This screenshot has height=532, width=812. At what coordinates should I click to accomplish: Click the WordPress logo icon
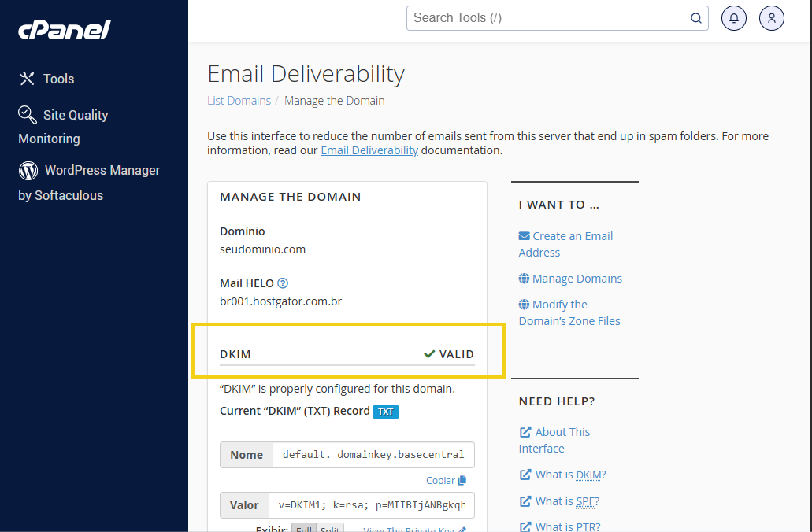[28, 170]
